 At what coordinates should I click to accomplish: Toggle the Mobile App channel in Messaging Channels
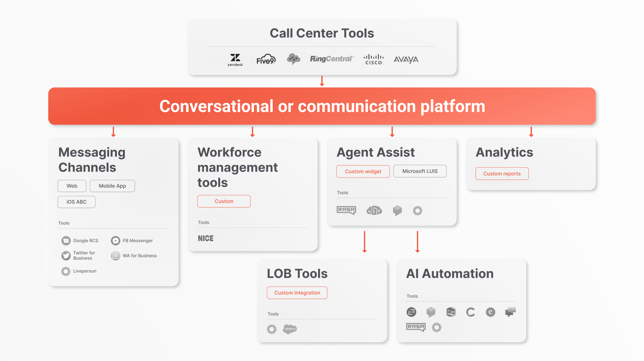pos(111,186)
